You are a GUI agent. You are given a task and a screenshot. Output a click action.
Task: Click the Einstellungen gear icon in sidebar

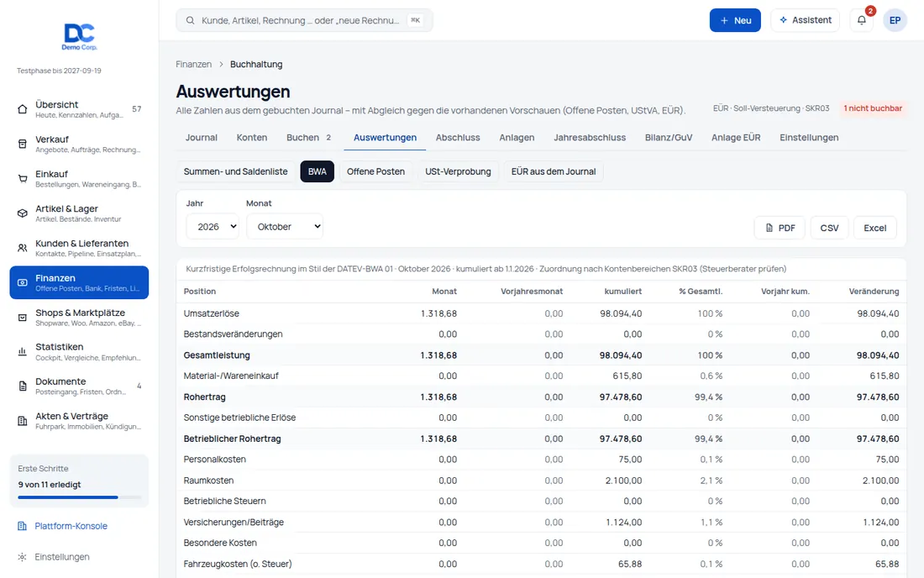23,557
